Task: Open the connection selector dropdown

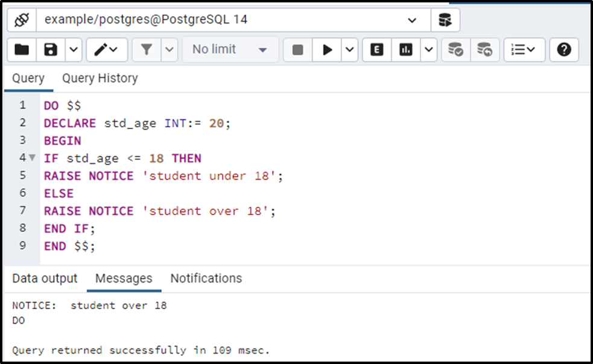Action: [x=413, y=20]
